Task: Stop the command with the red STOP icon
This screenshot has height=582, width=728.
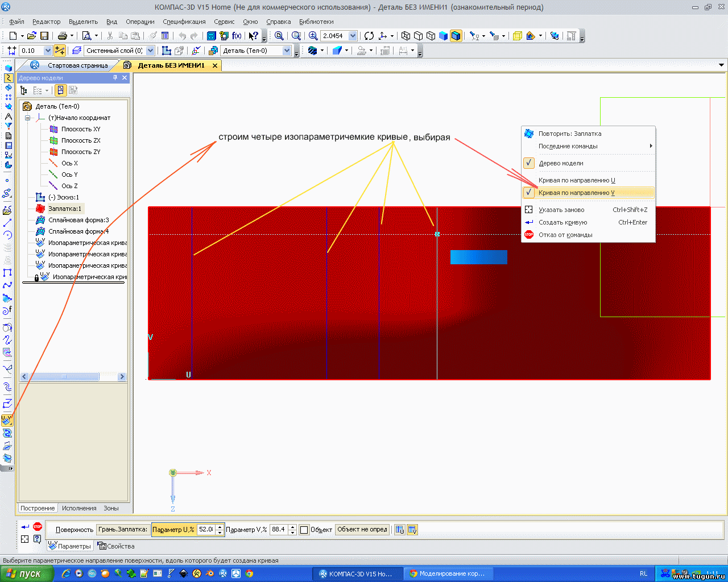Action: (x=38, y=527)
